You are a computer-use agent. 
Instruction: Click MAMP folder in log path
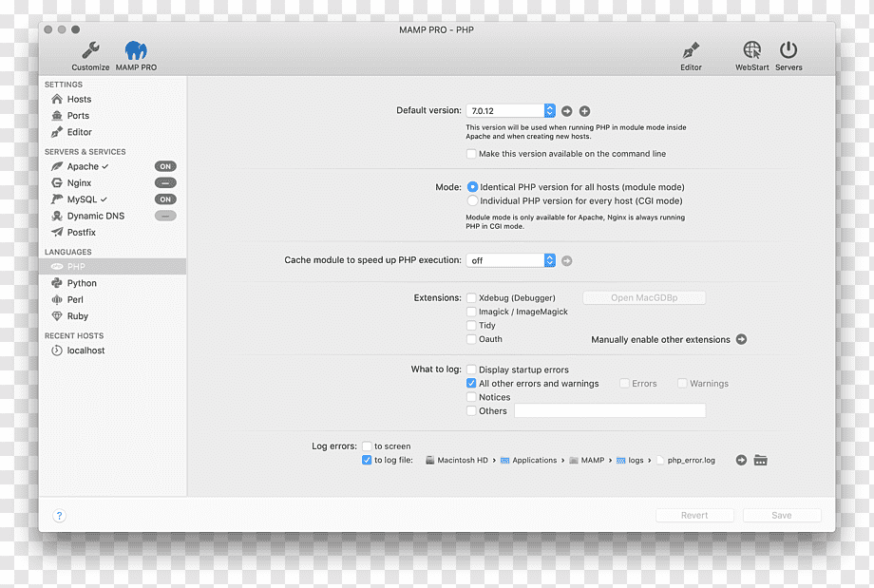point(587,461)
